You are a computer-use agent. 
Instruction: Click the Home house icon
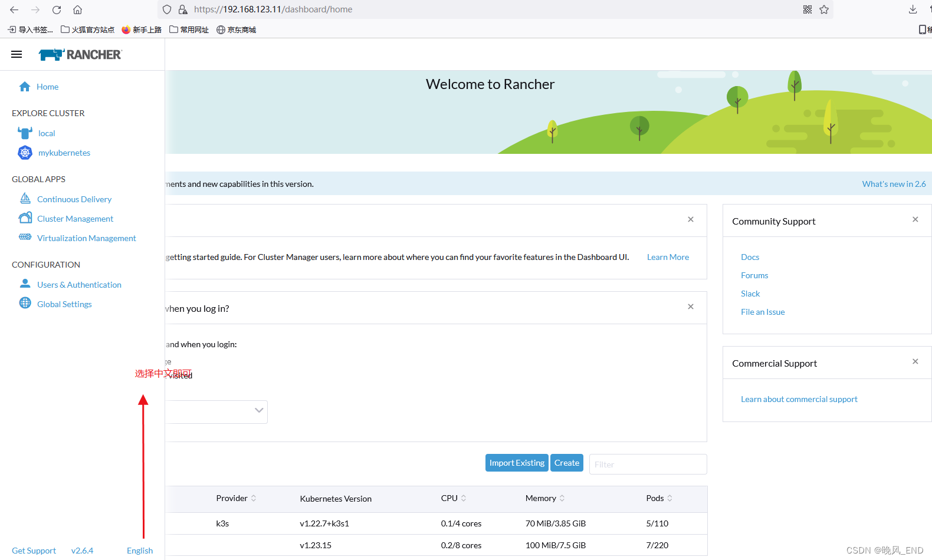25,87
